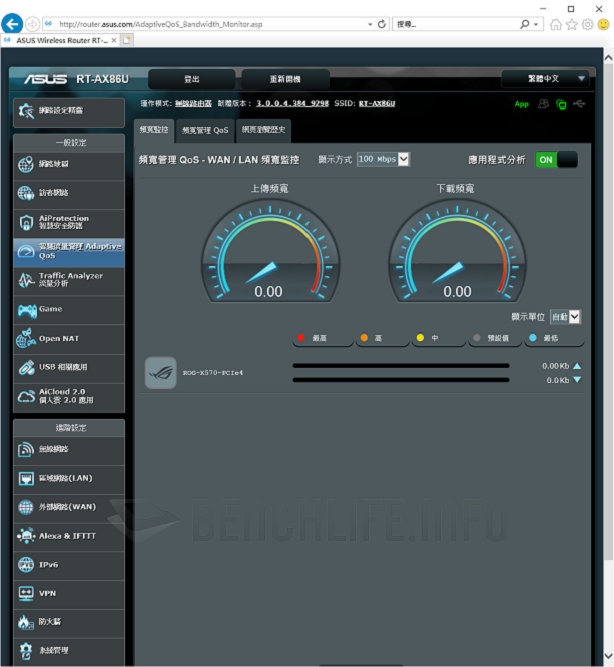Open browser settings gear icon

pyautogui.click(x=588, y=24)
